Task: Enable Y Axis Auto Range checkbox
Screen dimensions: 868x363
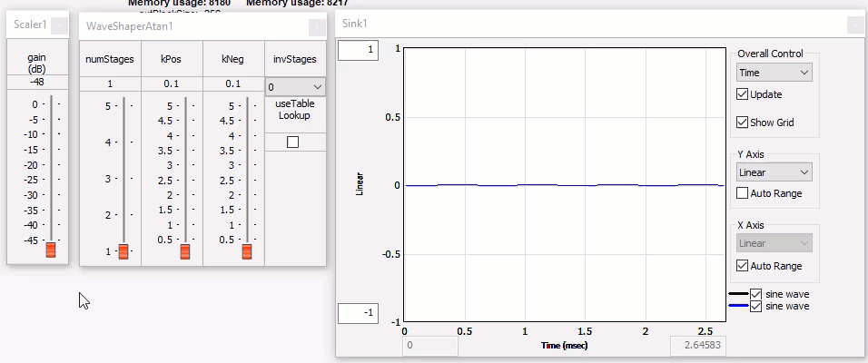Action: (x=743, y=193)
